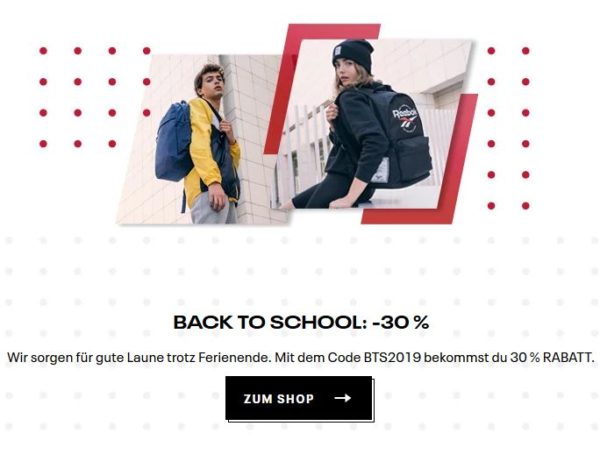Click the girl's black beanie hat
Screen dimensions: 600x476
(x=353, y=55)
